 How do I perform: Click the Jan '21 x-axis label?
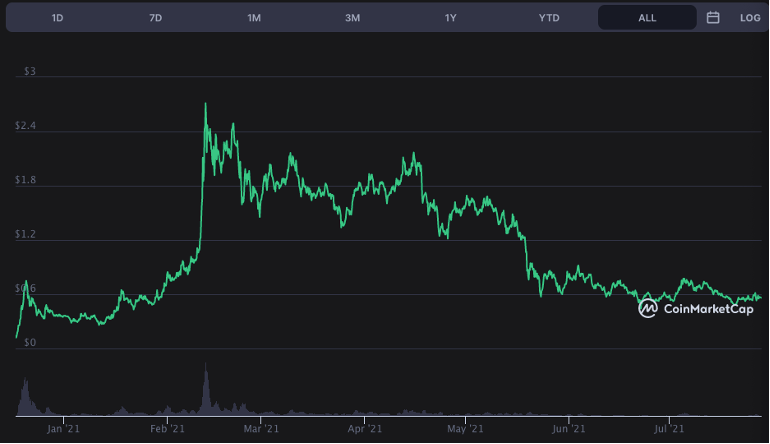pyautogui.click(x=63, y=429)
